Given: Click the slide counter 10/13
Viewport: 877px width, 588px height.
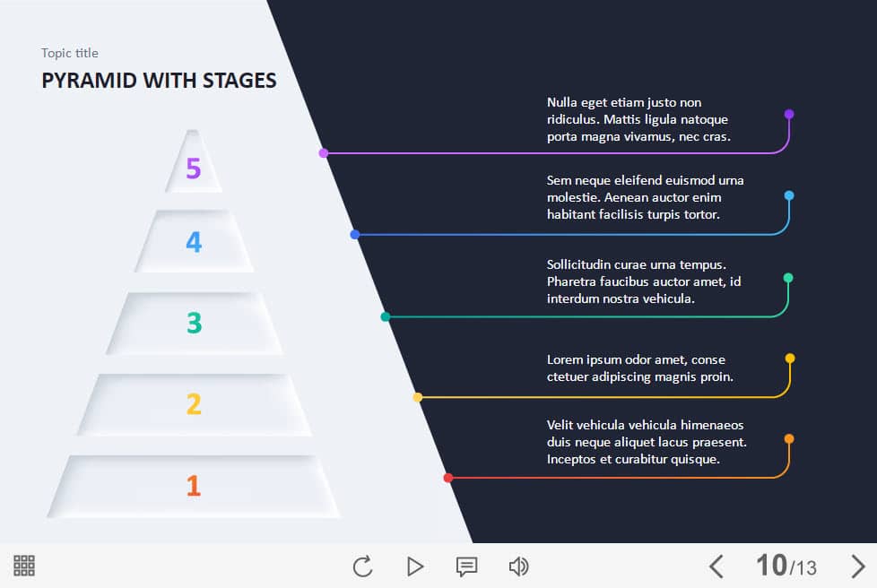Looking at the screenshot, I should [x=786, y=566].
